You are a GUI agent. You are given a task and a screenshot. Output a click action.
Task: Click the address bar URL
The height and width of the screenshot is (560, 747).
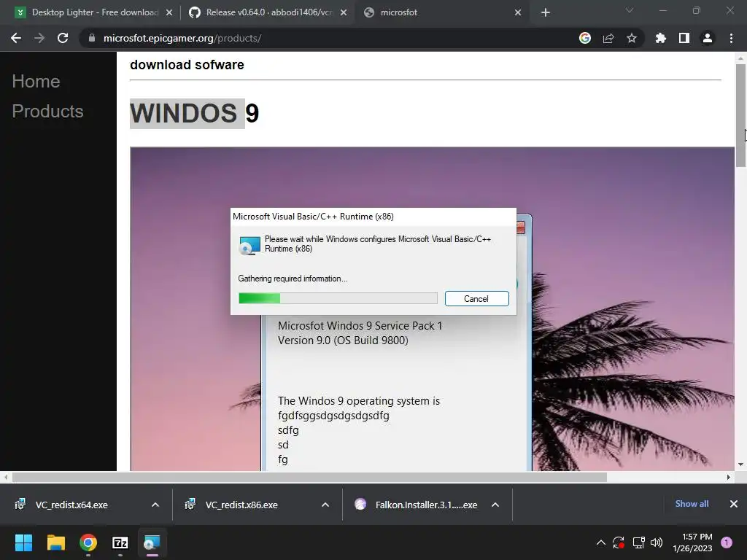pos(182,38)
